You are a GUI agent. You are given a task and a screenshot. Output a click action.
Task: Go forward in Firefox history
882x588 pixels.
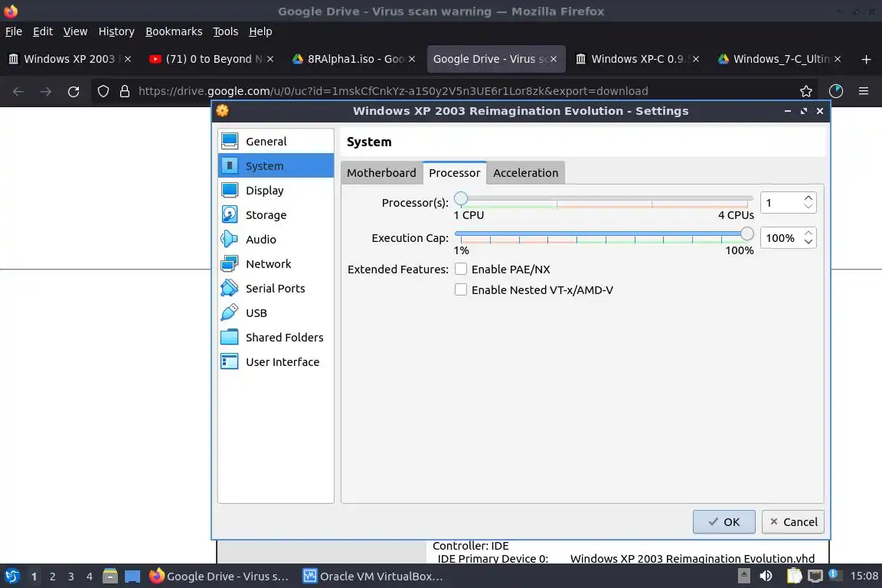[x=46, y=91]
